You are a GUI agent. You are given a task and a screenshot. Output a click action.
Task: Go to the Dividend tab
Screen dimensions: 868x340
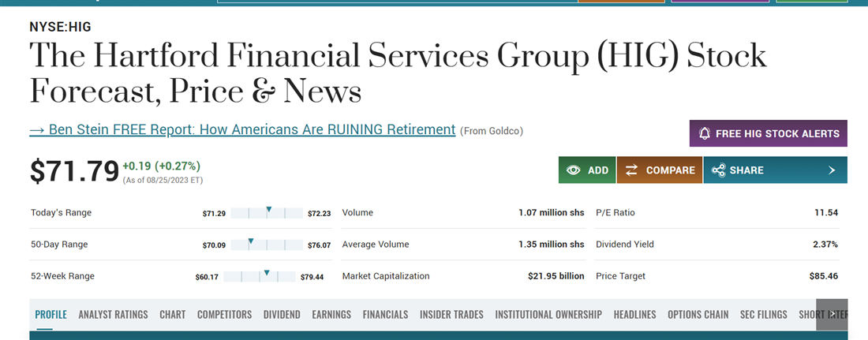click(282, 314)
